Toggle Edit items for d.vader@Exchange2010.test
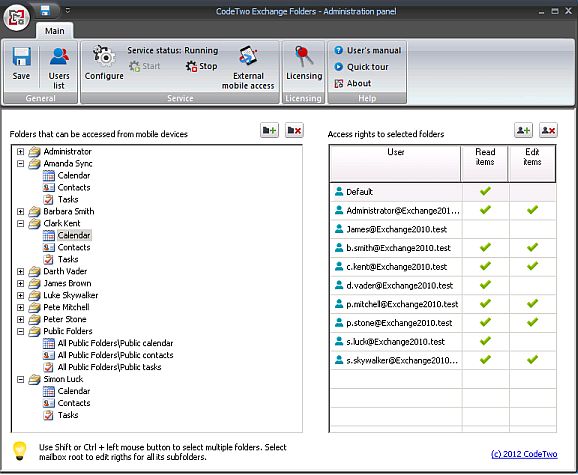The image size is (578, 475). [532, 285]
